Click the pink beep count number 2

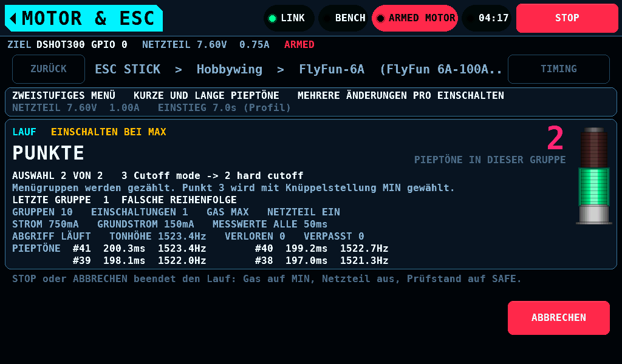(555, 138)
